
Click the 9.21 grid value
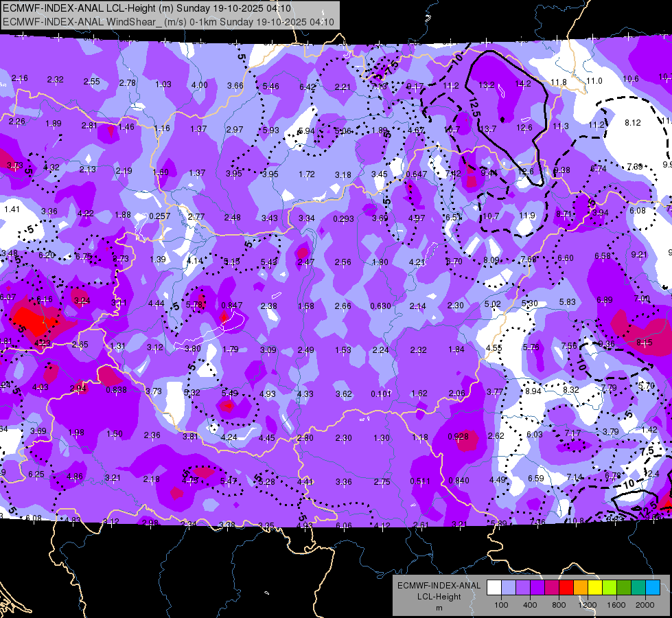point(639,254)
